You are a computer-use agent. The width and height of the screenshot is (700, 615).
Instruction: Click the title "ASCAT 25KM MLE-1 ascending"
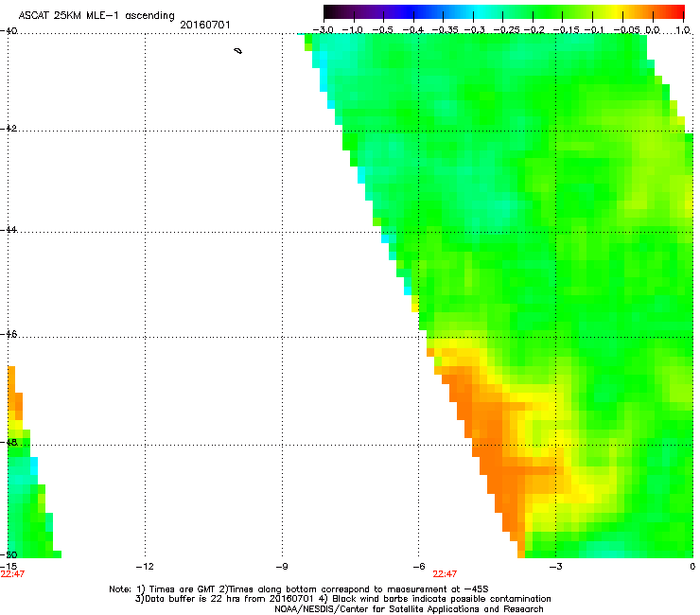[x=96, y=16]
